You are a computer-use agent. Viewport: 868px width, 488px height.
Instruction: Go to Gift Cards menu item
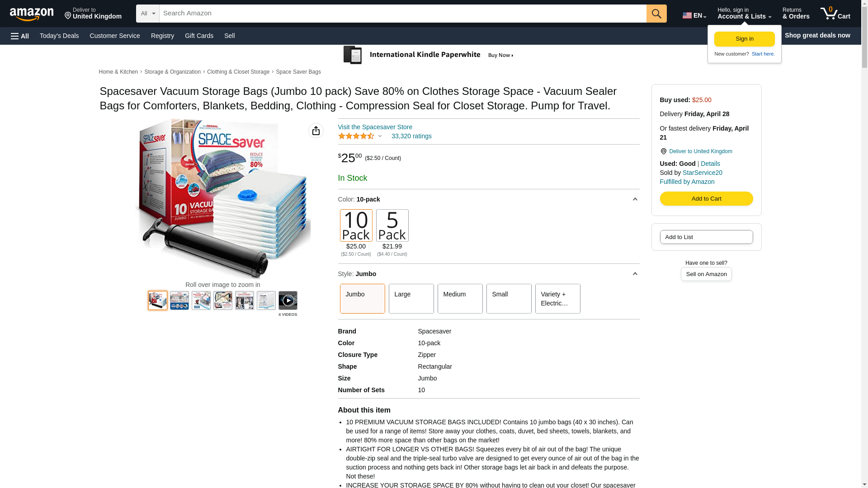coord(199,36)
